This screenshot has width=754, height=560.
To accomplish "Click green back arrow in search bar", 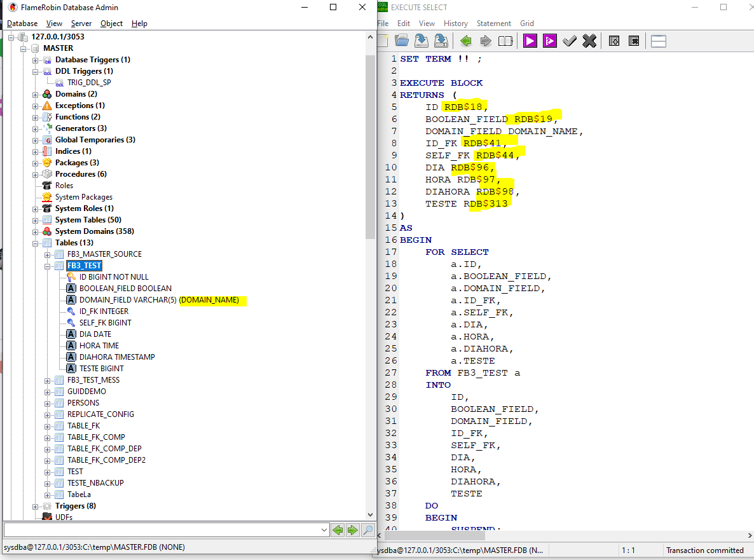I will pyautogui.click(x=338, y=530).
